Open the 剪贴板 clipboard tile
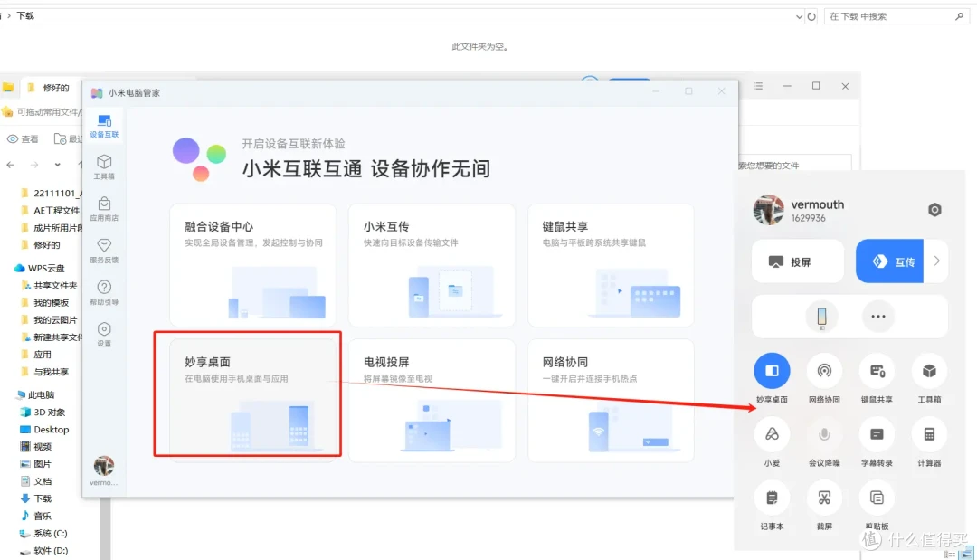The width and height of the screenshot is (977, 560). pyautogui.click(x=877, y=498)
